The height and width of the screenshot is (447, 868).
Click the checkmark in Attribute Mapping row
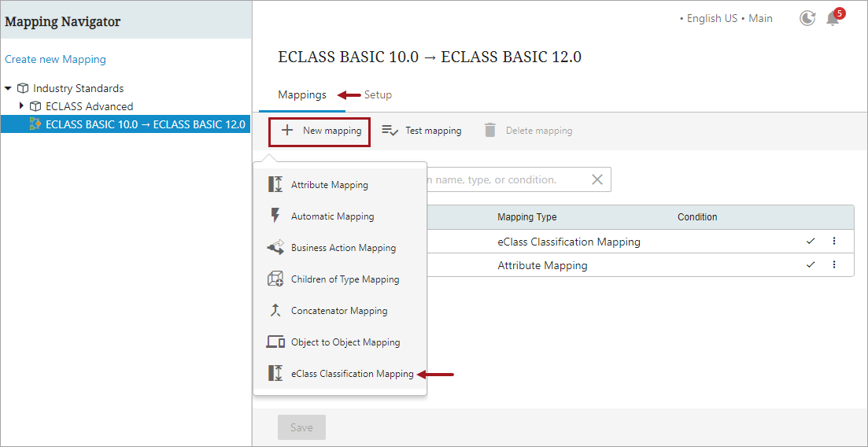point(811,264)
